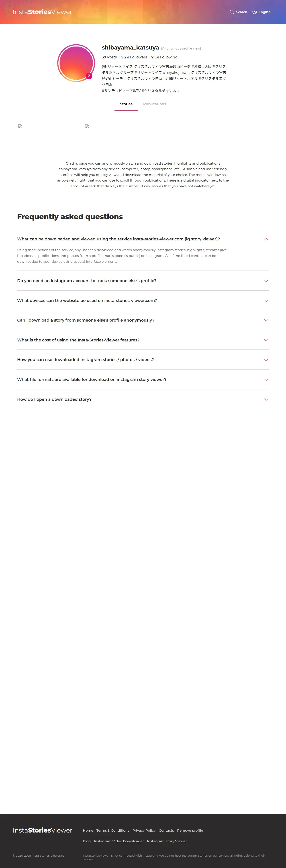
Task: Open the second story thumbnail
Action: pyautogui.click(x=87, y=126)
